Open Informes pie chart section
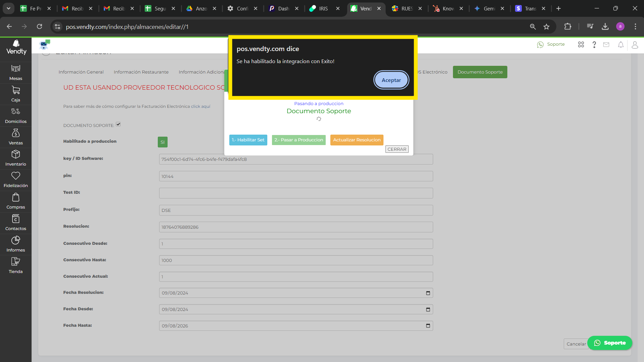The image size is (644, 362). [16, 244]
